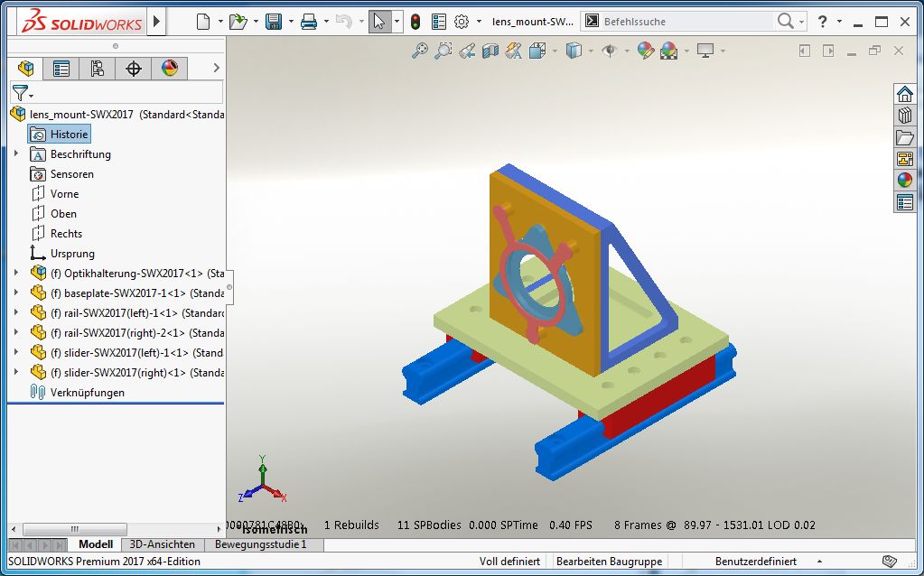Open the DimXpertManager crosshair tab
The width and height of the screenshot is (924, 576).
(x=134, y=69)
